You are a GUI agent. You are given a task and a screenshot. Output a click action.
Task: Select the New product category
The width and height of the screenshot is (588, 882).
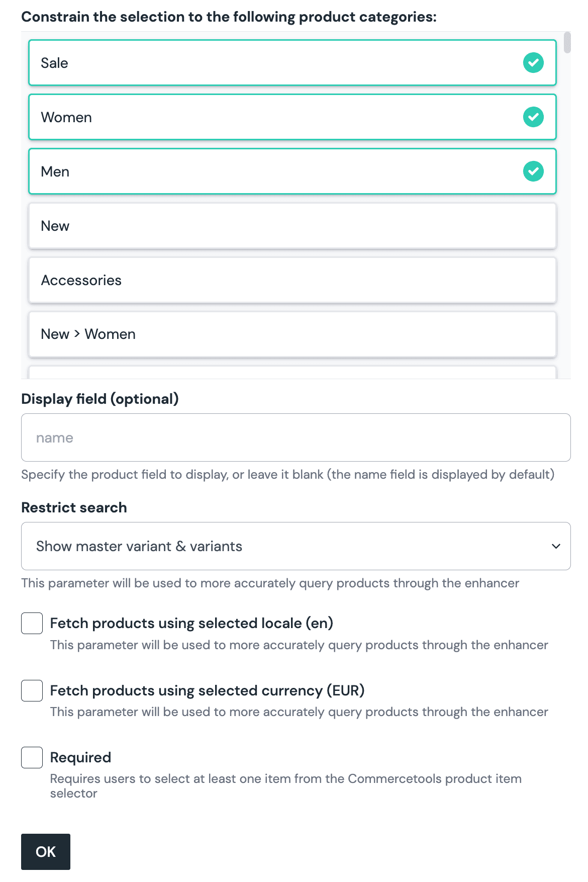[292, 226]
